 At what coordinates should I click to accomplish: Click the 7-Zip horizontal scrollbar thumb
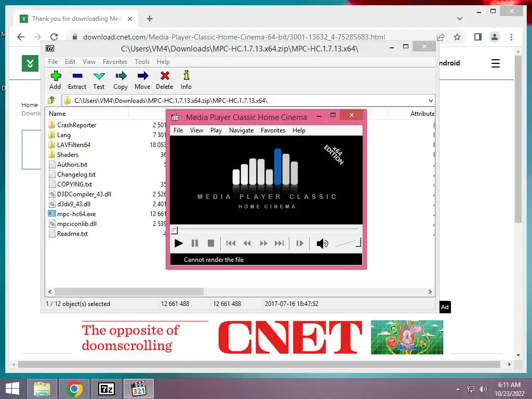(129, 291)
